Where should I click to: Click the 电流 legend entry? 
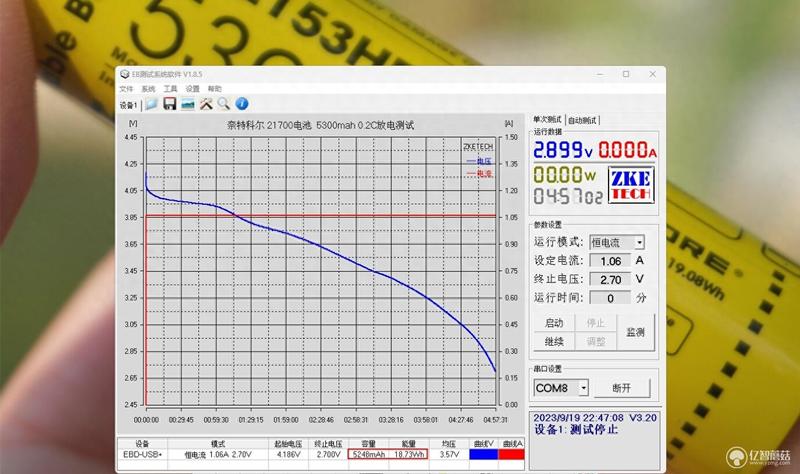(x=480, y=173)
